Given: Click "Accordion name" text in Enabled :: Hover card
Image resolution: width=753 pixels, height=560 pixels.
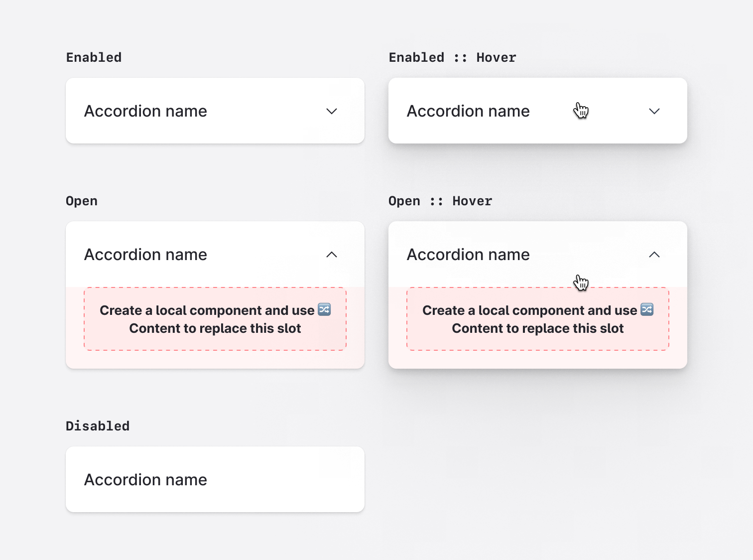Looking at the screenshot, I should 468,111.
